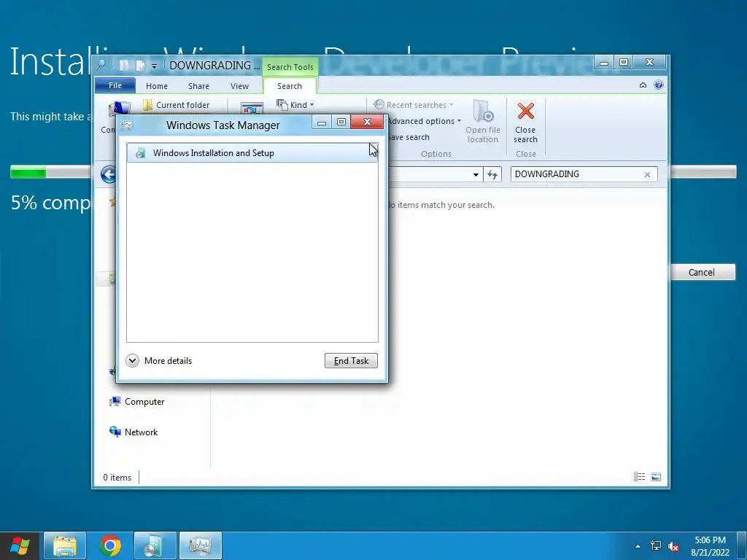Select Computer text in navigation pane
This screenshot has height=560, width=747.
(x=144, y=402)
